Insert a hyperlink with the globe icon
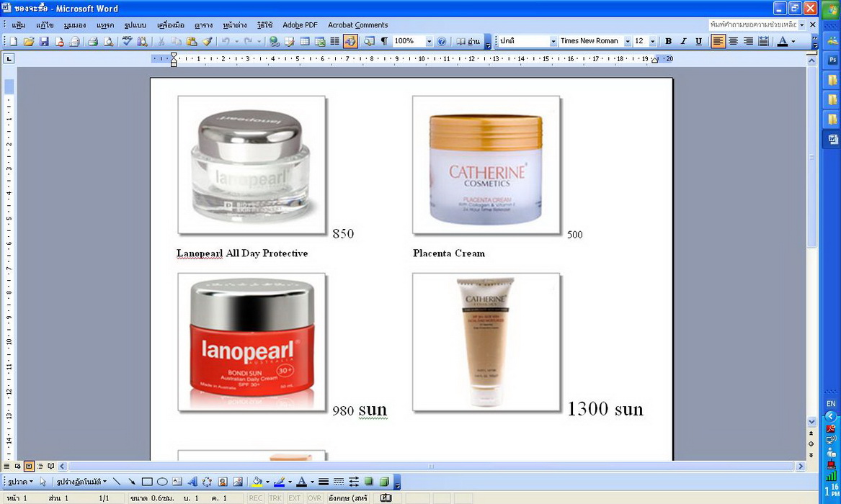841x504 pixels. (x=274, y=41)
